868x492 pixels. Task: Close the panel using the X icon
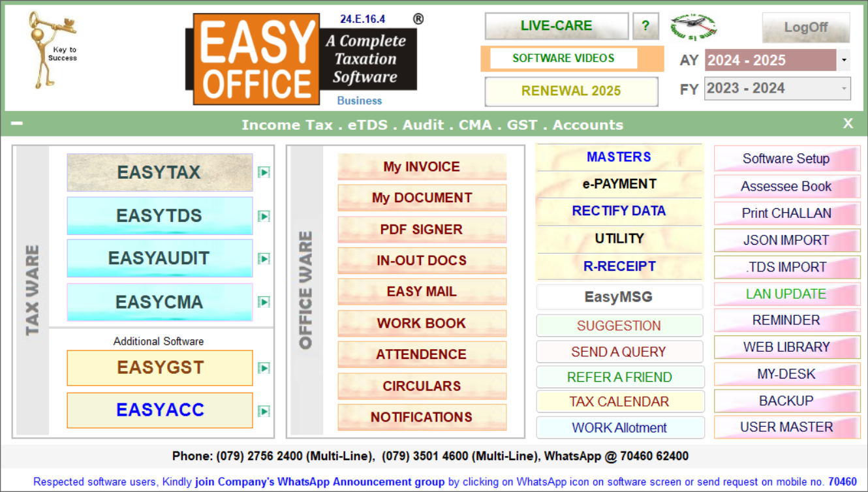point(848,123)
